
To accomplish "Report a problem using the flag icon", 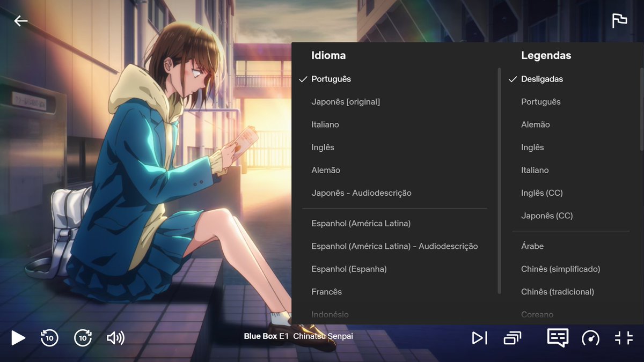I will click(619, 21).
